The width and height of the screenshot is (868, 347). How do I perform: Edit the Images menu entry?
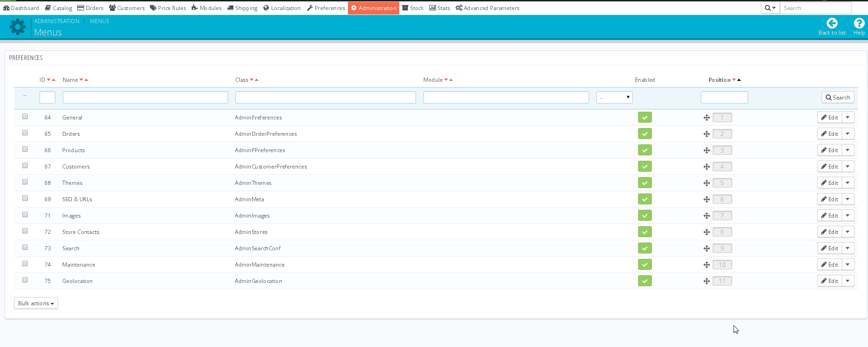(x=829, y=216)
